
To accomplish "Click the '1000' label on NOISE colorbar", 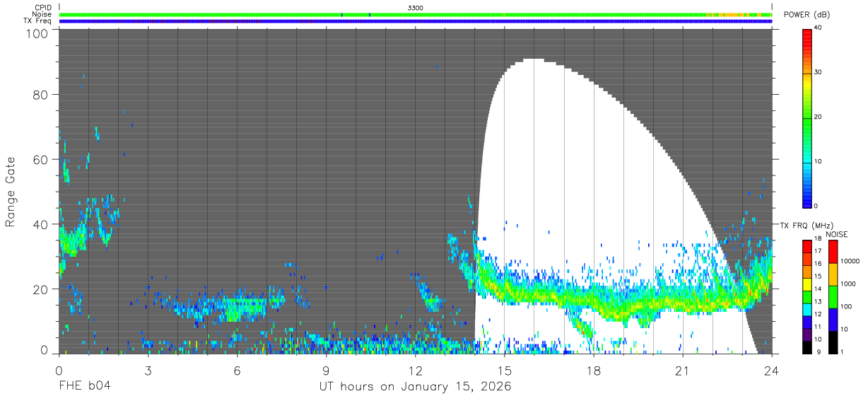I will pos(848,284).
